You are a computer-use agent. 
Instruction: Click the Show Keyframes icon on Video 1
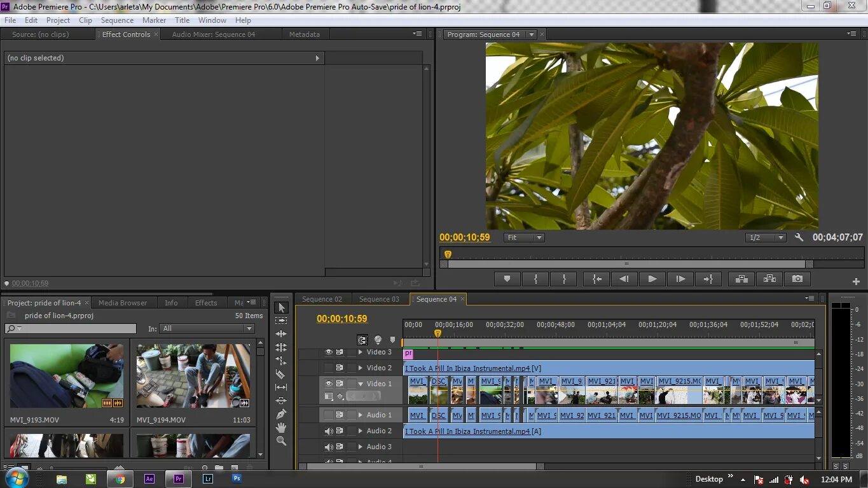tap(341, 396)
